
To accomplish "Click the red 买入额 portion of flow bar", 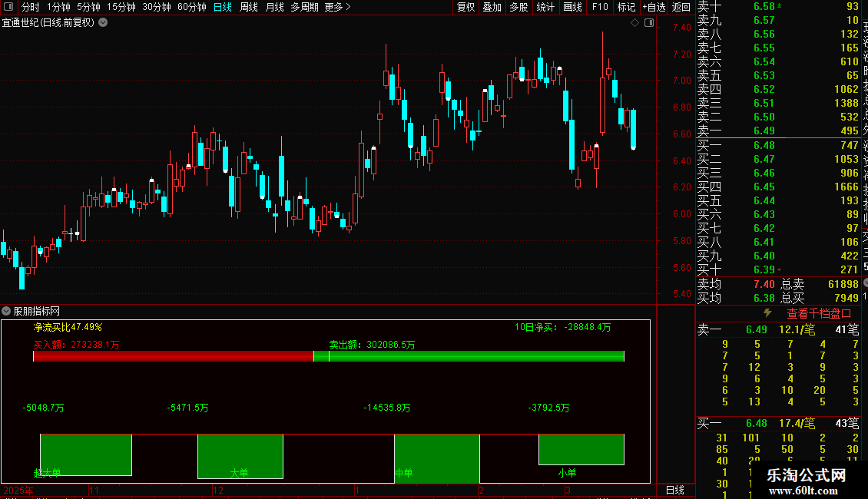I will (x=174, y=356).
